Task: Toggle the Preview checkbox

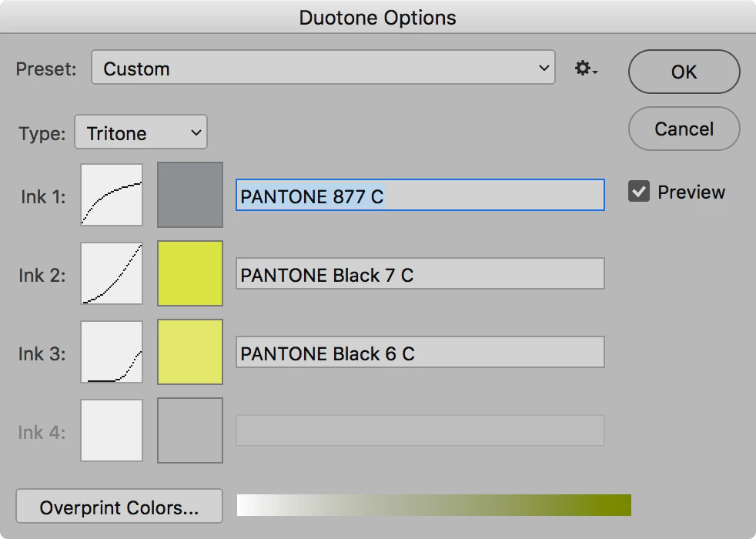Action: (639, 192)
